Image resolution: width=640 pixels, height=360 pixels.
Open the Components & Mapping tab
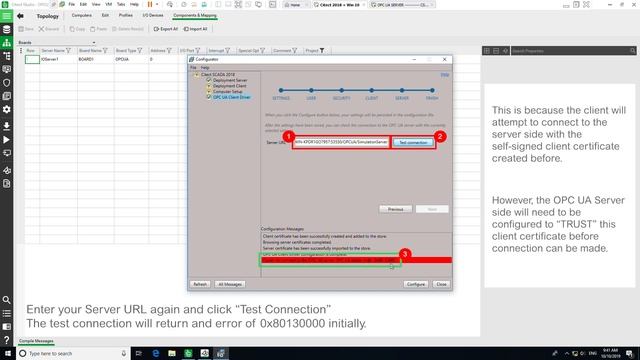(x=195, y=16)
